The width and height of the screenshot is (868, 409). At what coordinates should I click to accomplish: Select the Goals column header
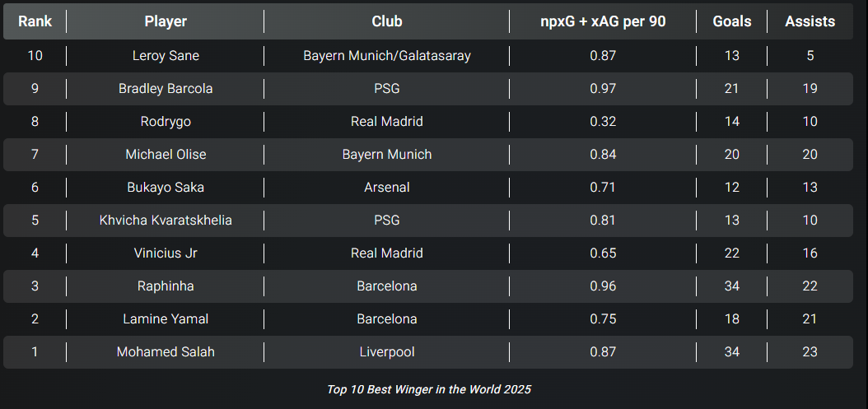coord(732,21)
